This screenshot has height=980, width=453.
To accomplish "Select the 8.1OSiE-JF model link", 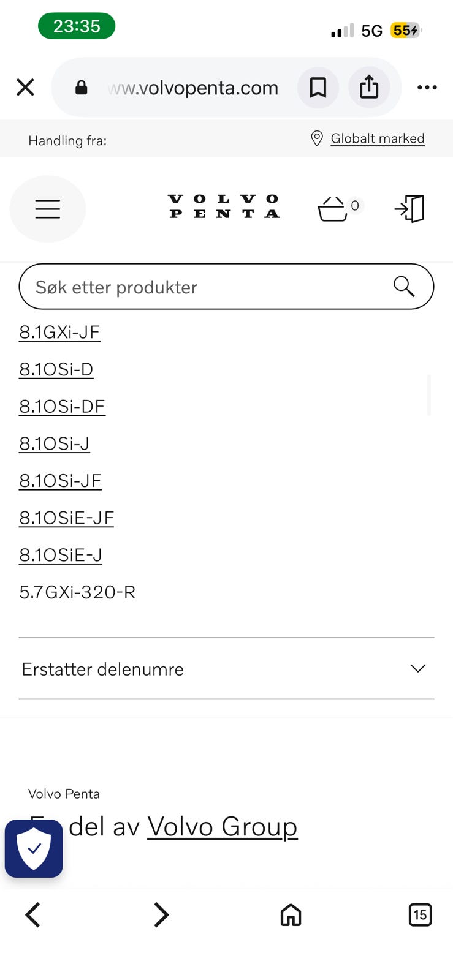I will (x=66, y=518).
